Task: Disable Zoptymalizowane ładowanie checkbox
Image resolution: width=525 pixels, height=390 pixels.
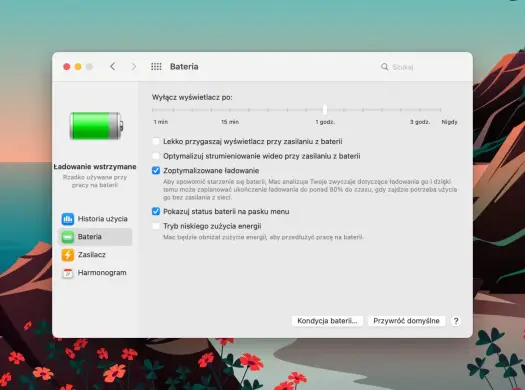Action: click(156, 170)
